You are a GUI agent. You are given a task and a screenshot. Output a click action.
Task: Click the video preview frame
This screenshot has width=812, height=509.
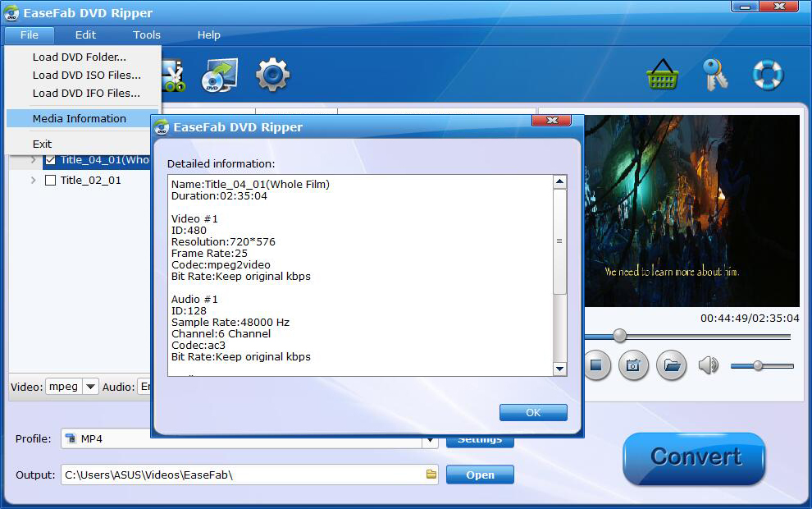[x=692, y=211]
